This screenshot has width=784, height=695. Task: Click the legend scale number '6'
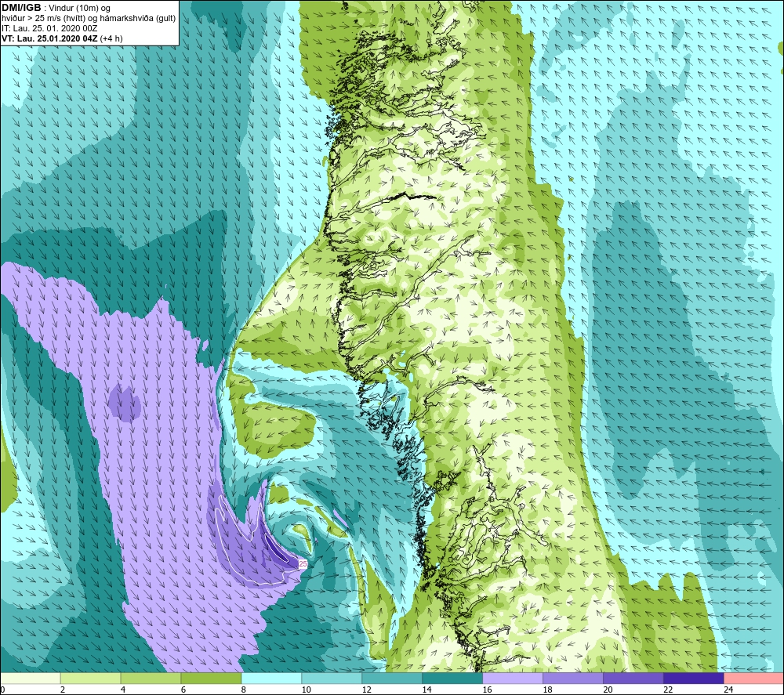coord(183,690)
